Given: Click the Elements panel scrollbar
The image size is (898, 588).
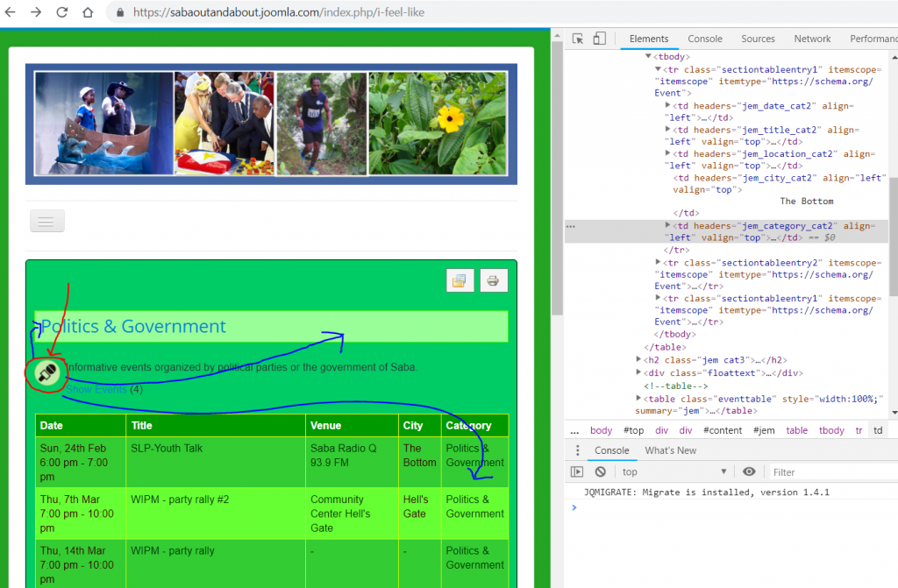Looking at the screenshot, I should coord(894,235).
